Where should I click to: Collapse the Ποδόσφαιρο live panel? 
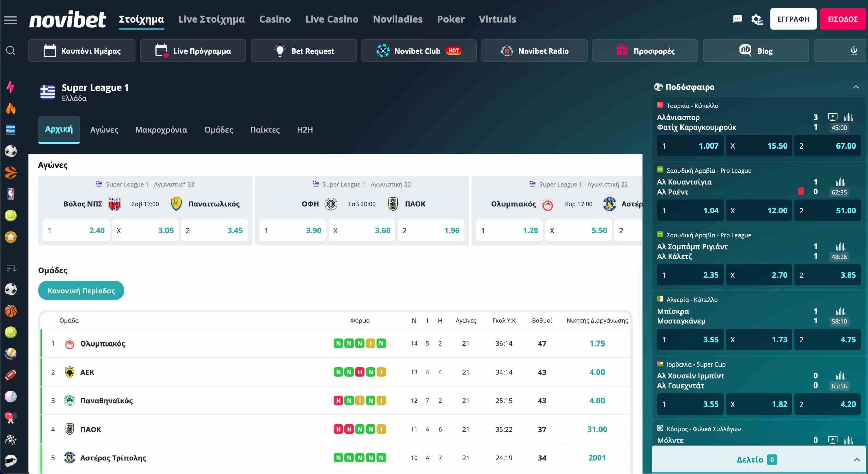856,87
